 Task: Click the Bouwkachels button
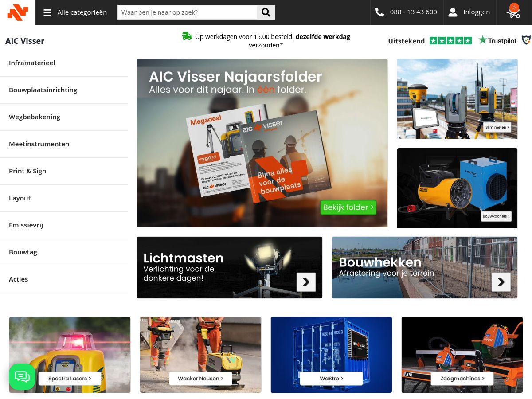pos(496,216)
